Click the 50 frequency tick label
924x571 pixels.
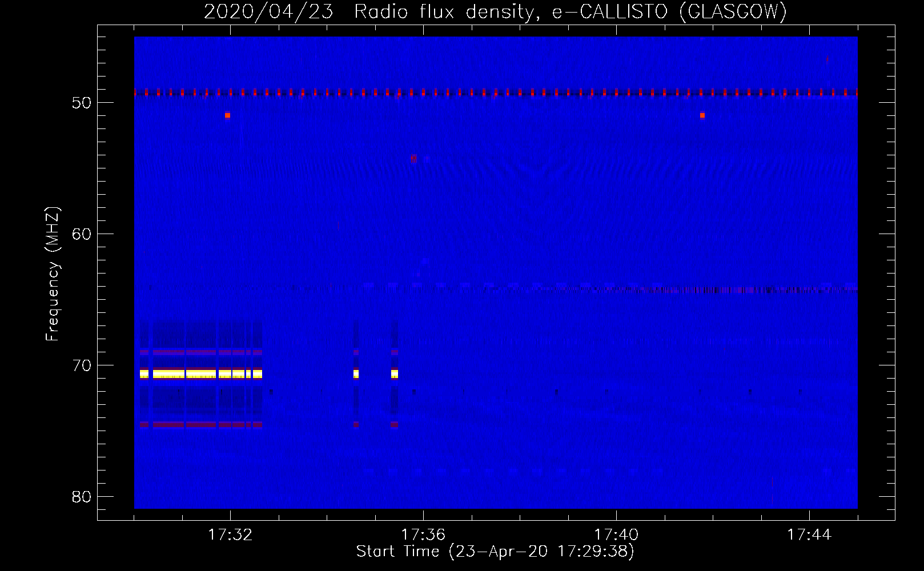coord(82,103)
